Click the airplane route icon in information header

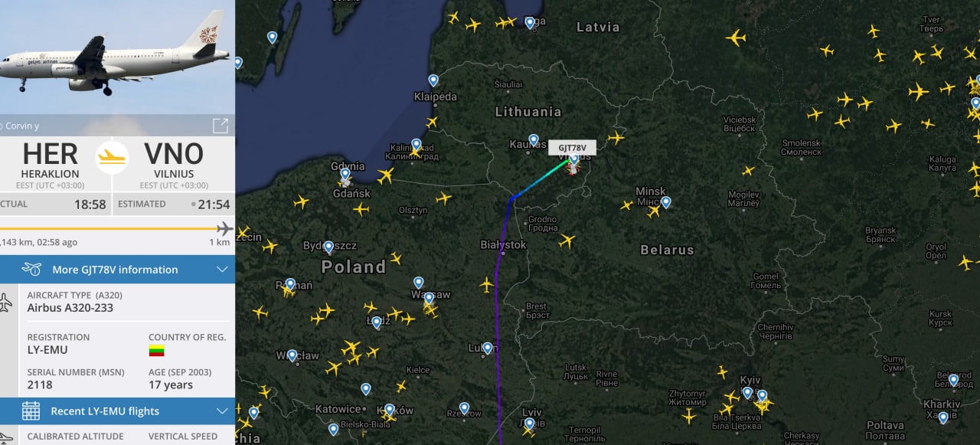pyautogui.click(x=31, y=269)
